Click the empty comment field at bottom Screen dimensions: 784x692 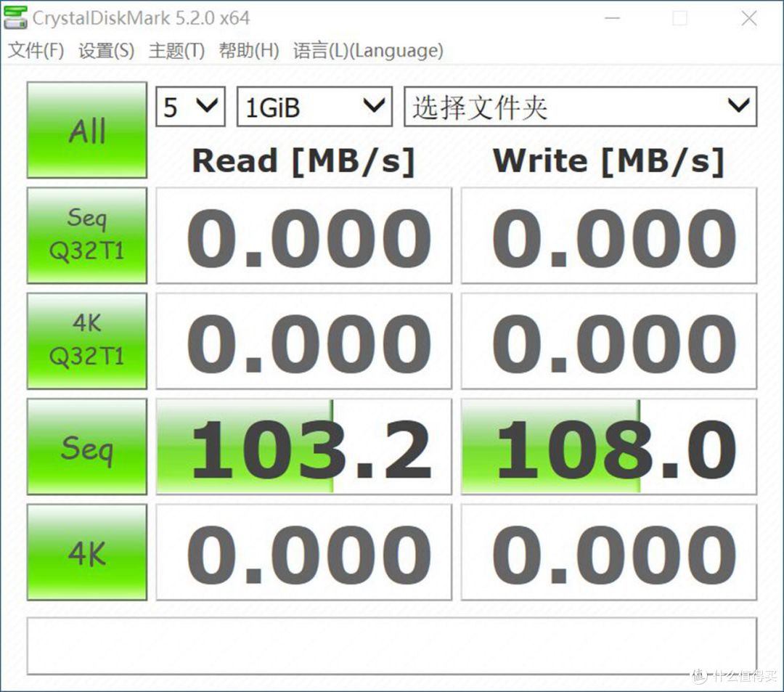(x=392, y=646)
